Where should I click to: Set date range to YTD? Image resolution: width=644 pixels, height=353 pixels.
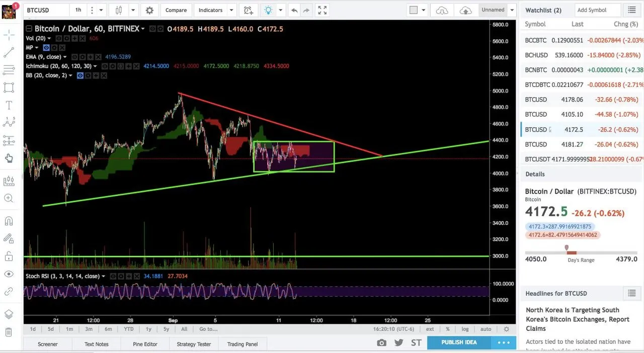tap(129, 329)
